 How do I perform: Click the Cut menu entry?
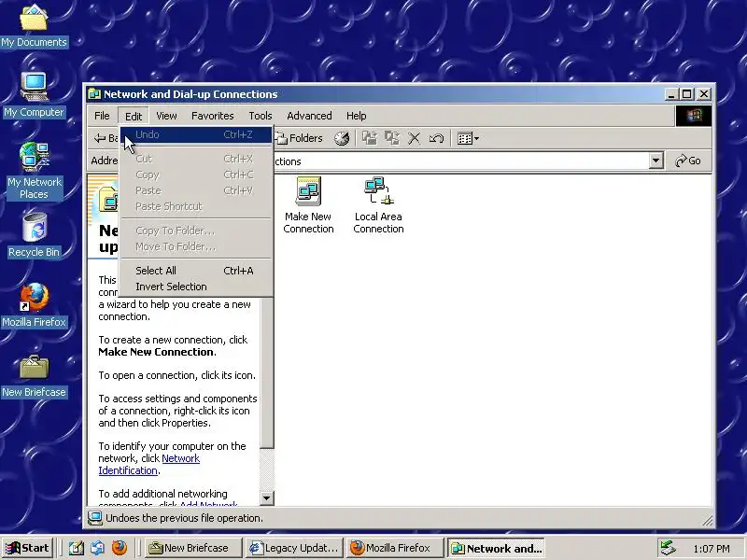(196, 159)
